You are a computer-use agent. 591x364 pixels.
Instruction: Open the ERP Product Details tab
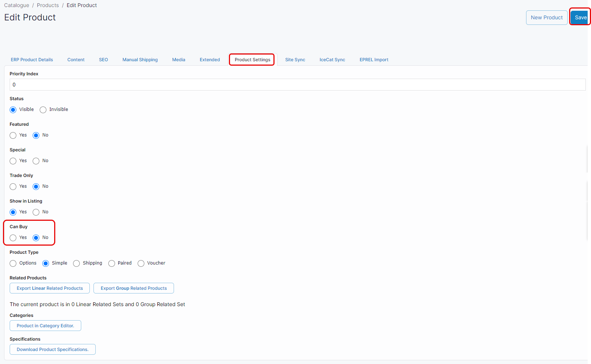pos(32,60)
